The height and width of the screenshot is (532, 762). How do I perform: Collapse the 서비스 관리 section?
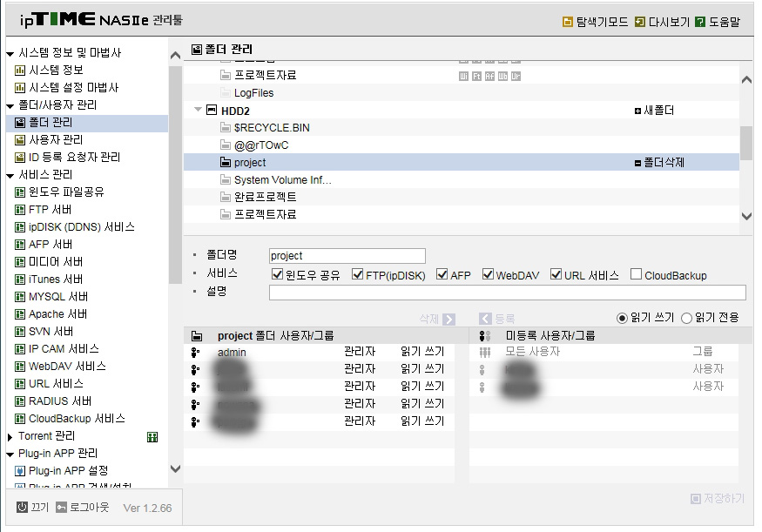[x=10, y=175]
